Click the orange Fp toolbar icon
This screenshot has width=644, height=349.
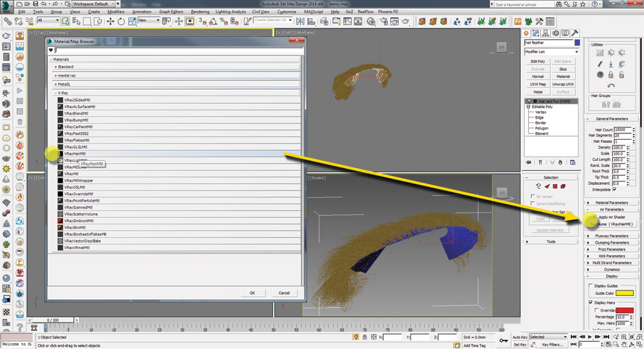518,21
